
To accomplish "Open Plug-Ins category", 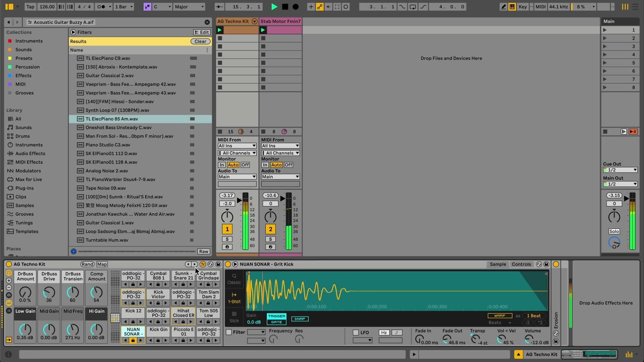I will (24, 188).
